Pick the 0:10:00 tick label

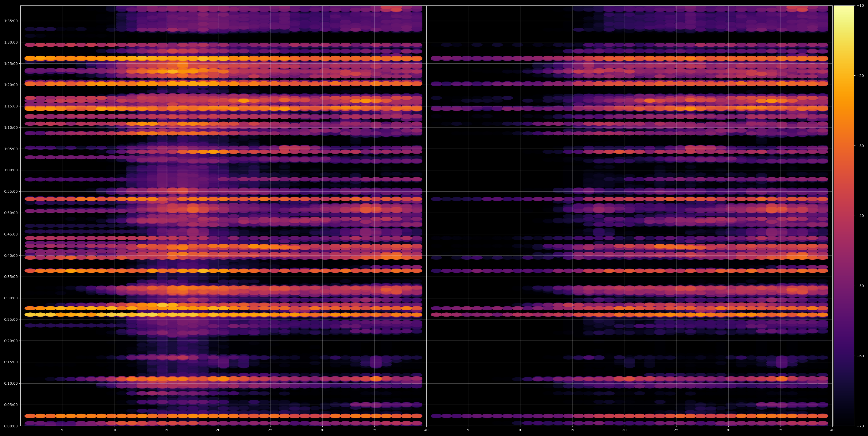[11, 383]
